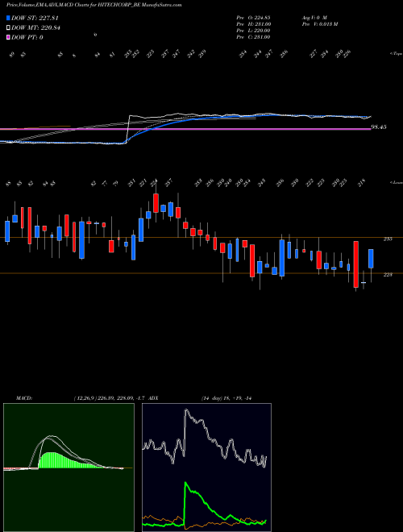This screenshot has width=403, height=532.
Task: Open the ADX indicator chart panel
Action: [x=206, y=468]
